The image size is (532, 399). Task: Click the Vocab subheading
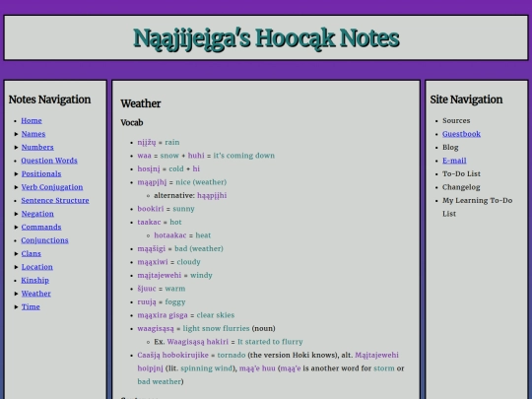132,122
